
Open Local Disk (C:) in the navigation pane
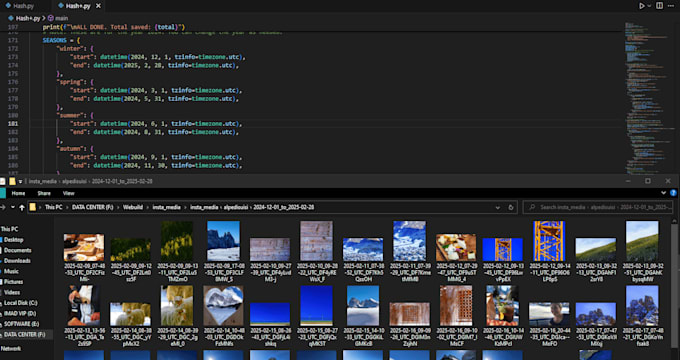click(20, 303)
